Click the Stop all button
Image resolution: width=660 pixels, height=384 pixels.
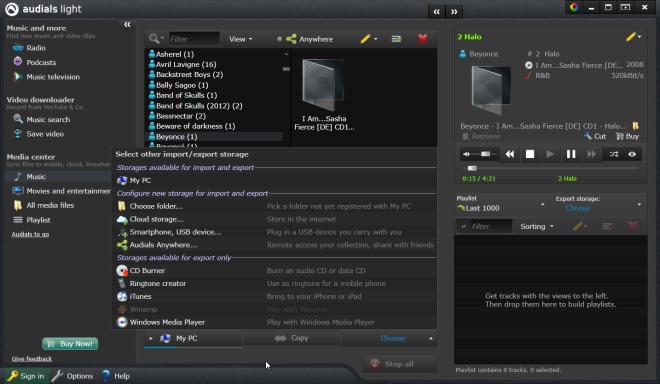pos(399,364)
